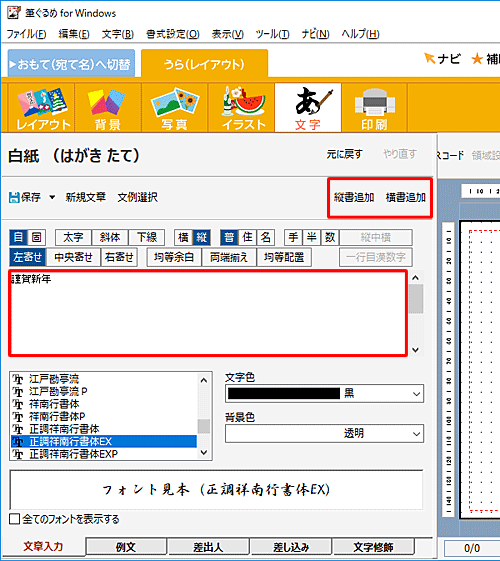Screen dimensions: 500x561
Task: Select the 文章入力 bottom tab
Action: [43, 546]
